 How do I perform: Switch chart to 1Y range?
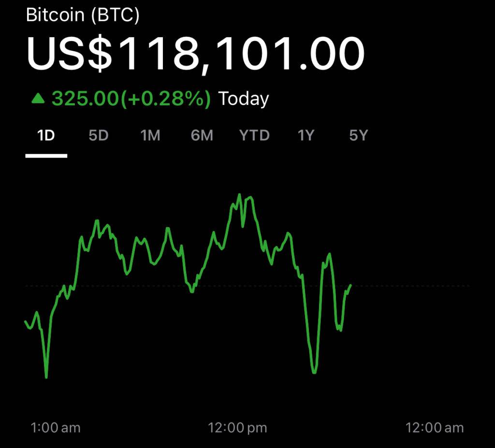306,136
